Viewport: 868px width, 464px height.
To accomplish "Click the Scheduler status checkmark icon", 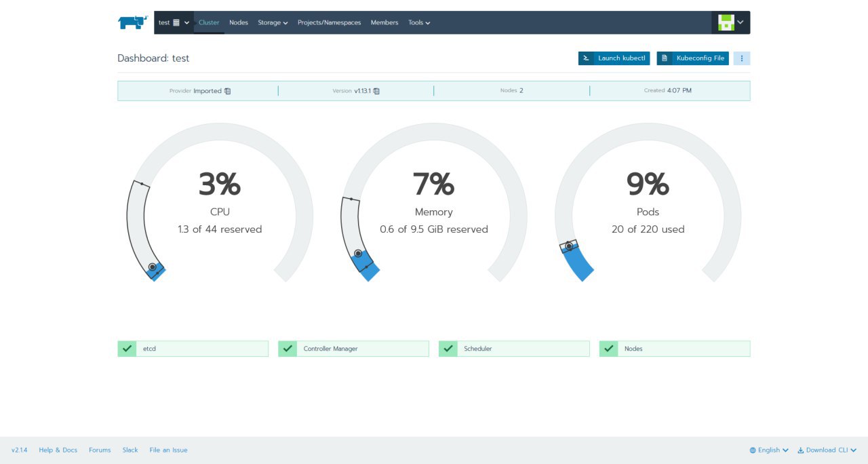I will click(448, 349).
